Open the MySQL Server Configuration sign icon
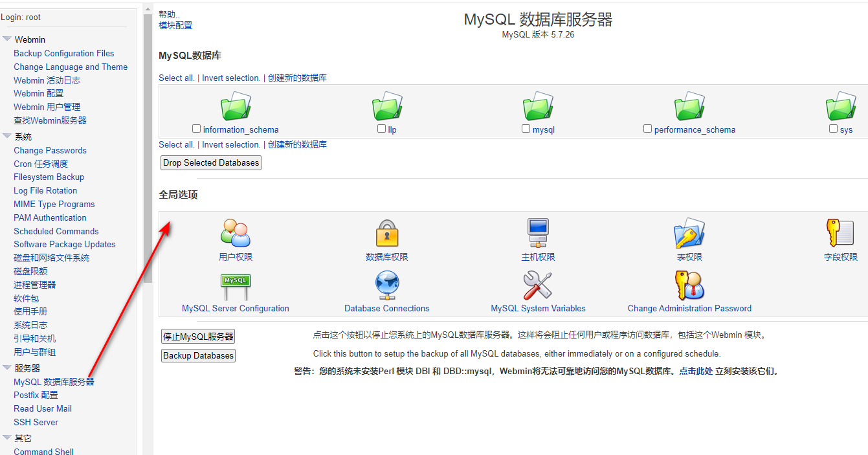This screenshot has height=455, width=868. click(236, 285)
